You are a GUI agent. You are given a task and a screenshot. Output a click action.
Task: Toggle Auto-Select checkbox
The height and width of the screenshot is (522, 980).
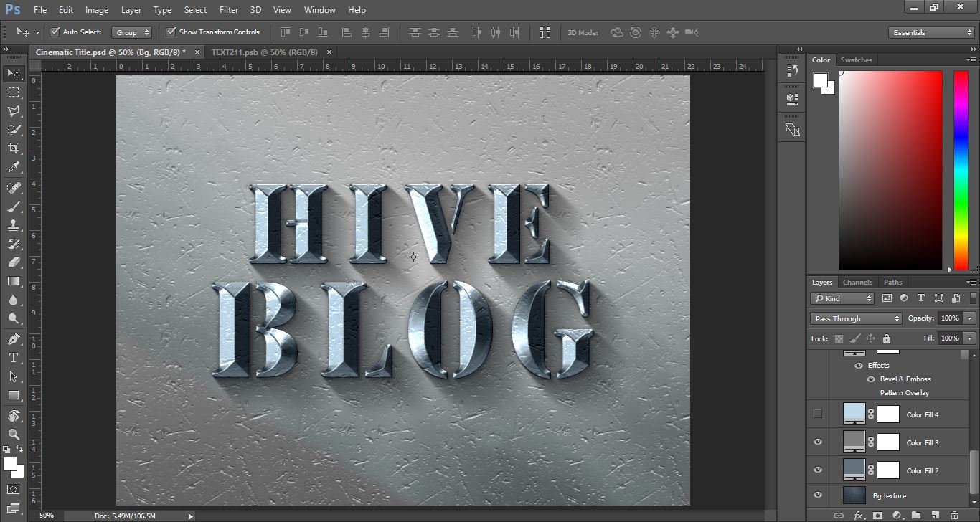coord(55,32)
